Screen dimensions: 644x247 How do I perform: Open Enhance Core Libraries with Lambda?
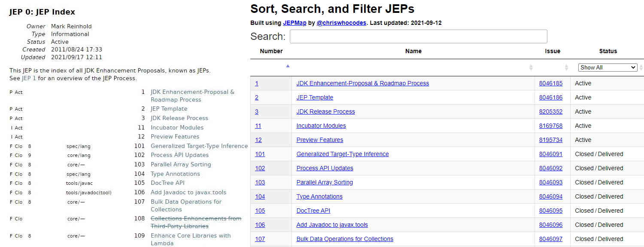(190, 236)
